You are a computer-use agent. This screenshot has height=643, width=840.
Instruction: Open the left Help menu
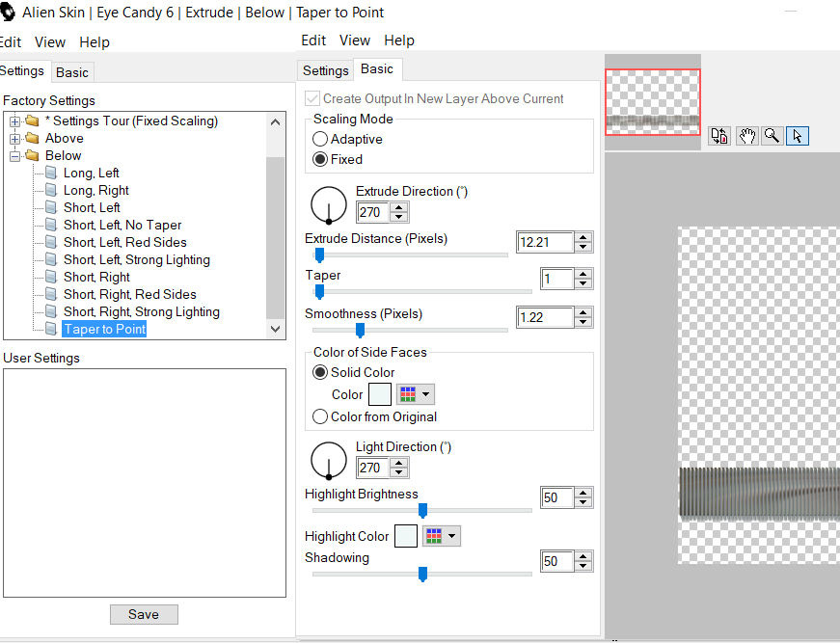point(95,42)
